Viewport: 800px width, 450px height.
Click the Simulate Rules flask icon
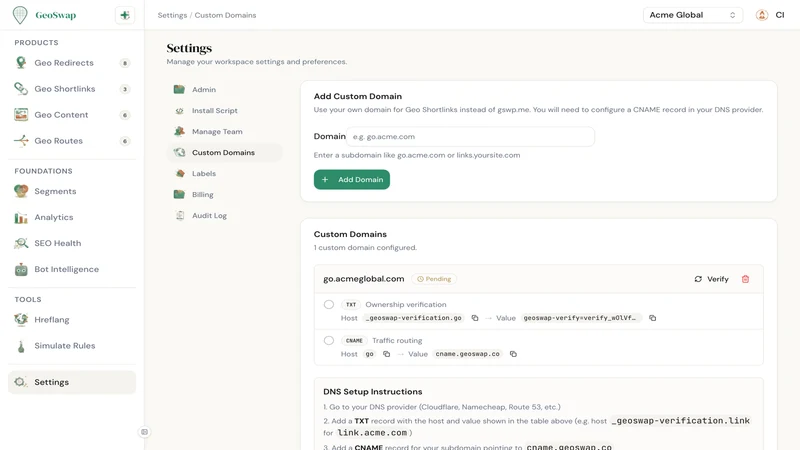21,346
